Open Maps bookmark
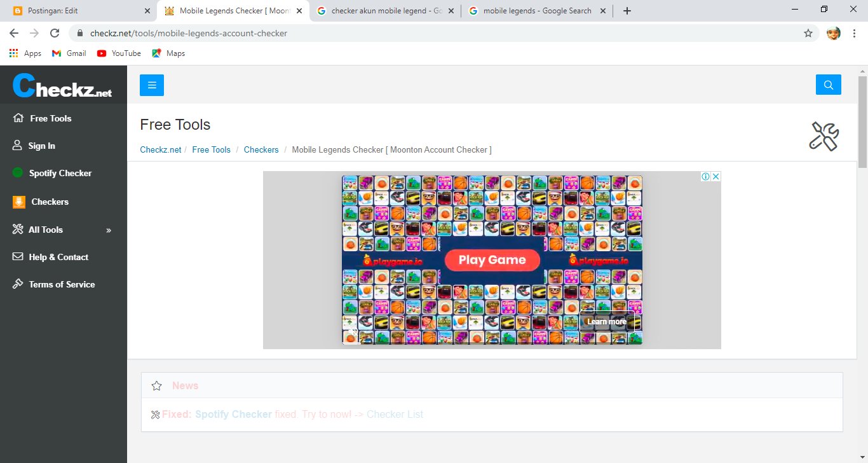The image size is (868, 463). click(x=168, y=53)
